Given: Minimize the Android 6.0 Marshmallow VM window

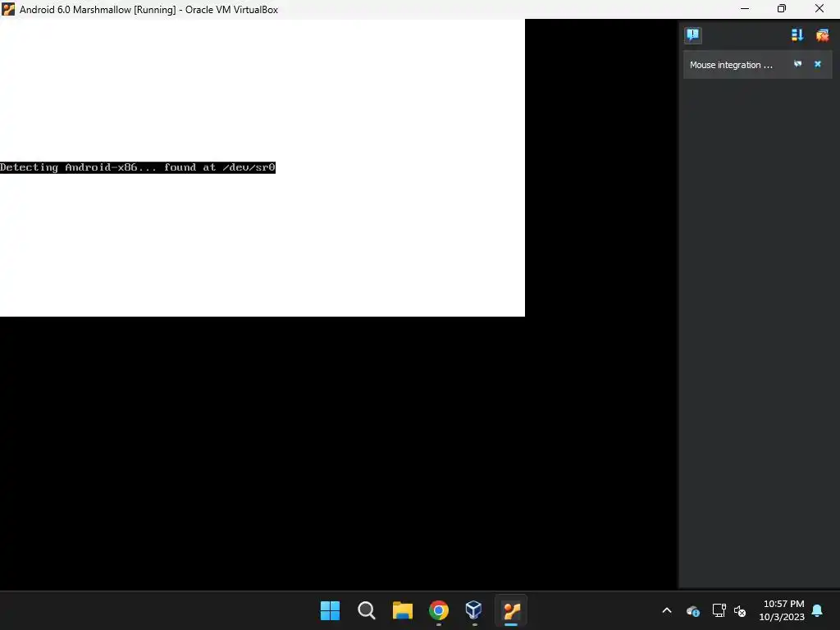Looking at the screenshot, I should pyautogui.click(x=745, y=9).
